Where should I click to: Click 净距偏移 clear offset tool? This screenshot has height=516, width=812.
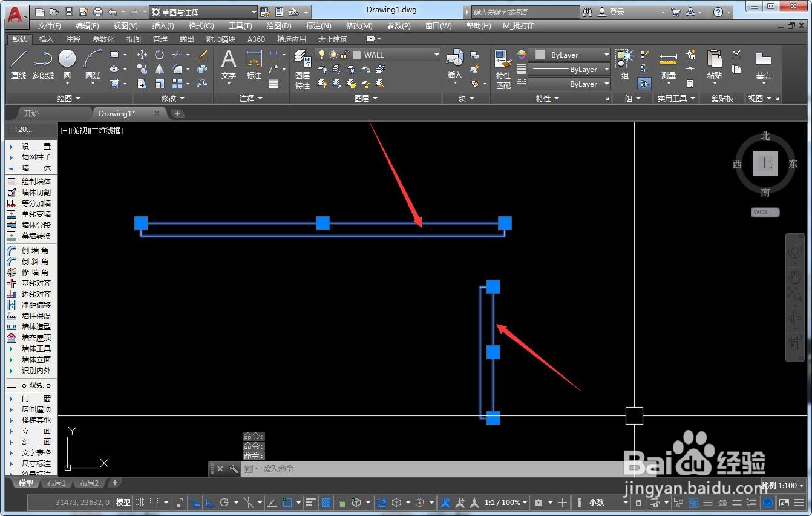[36, 305]
